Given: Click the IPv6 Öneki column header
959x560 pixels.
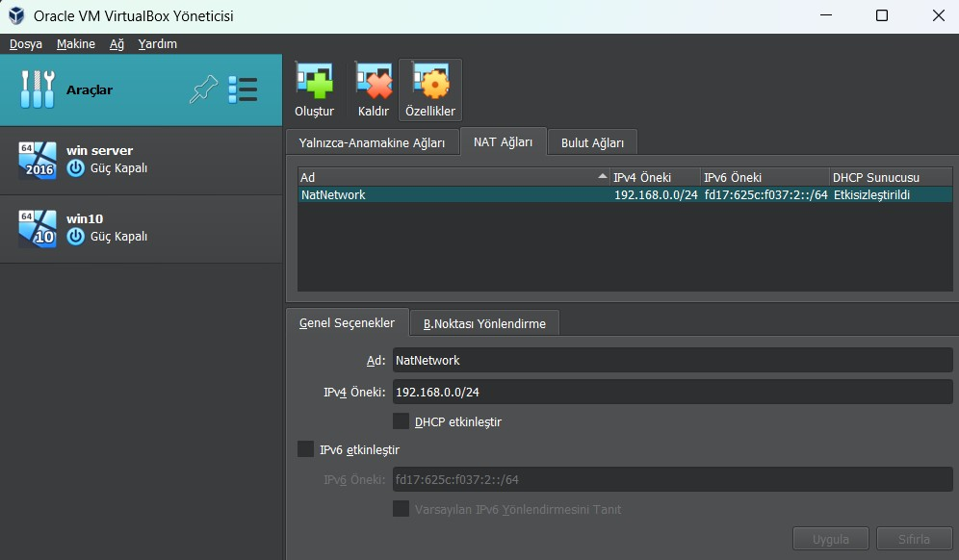Looking at the screenshot, I should (x=765, y=177).
